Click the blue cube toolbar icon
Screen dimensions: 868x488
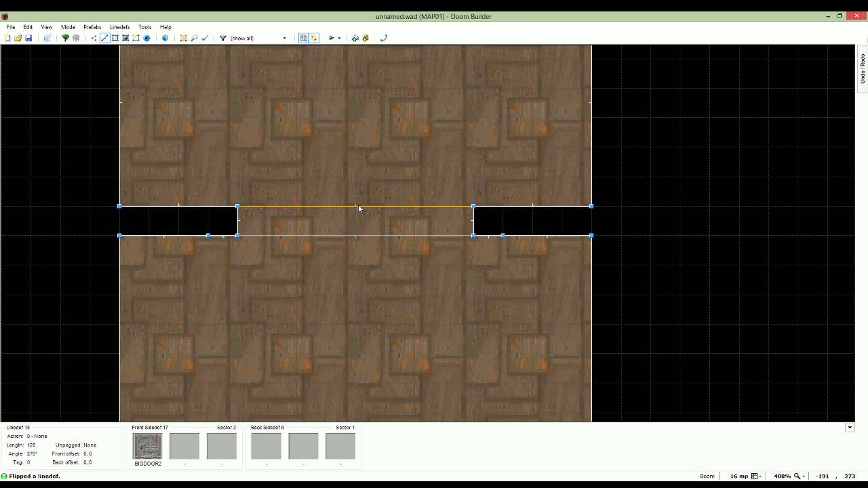click(165, 38)
